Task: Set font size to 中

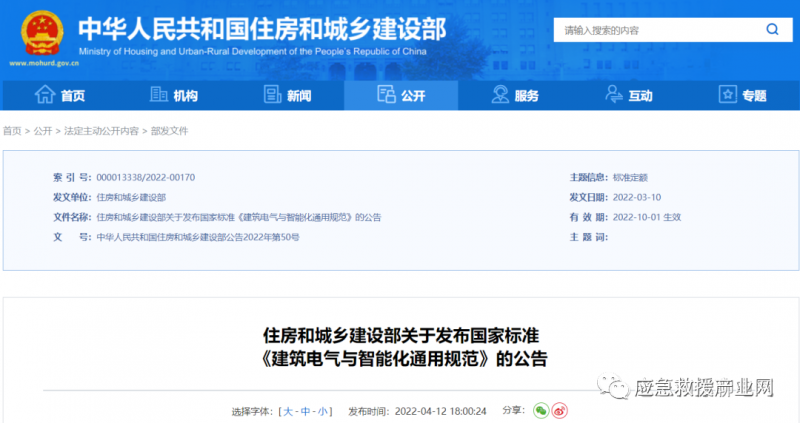Action: pyautogui.click(x=305, y=411)
